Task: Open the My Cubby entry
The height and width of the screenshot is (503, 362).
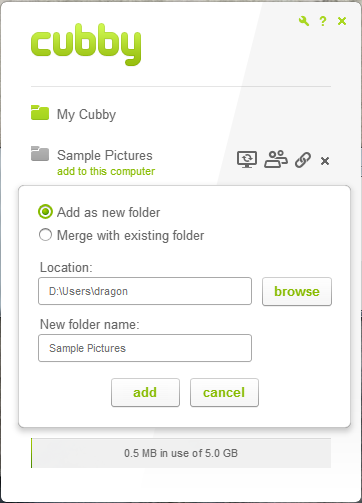Action: coord(86,114)
